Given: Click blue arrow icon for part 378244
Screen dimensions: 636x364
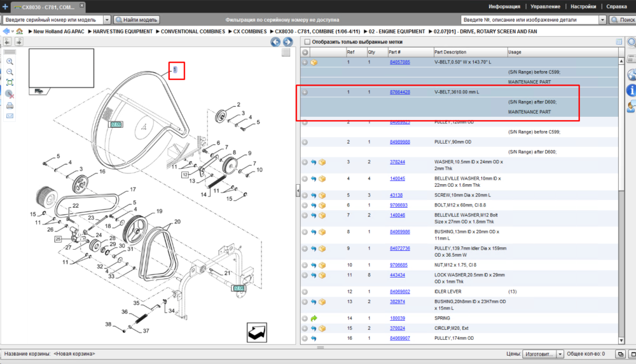Looking at the screenshot, I should 314,162.
